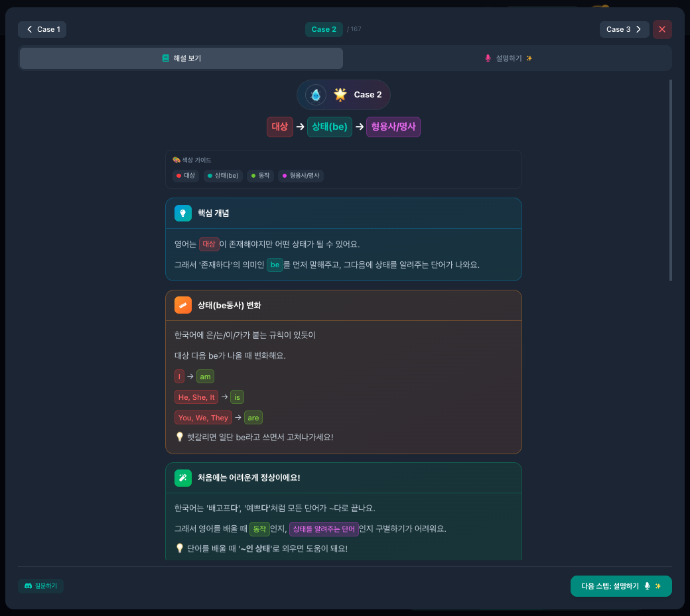Click the water drop icon in Case 2 header
The height and width of the screenshot is (616, 690).
(316, 95)
